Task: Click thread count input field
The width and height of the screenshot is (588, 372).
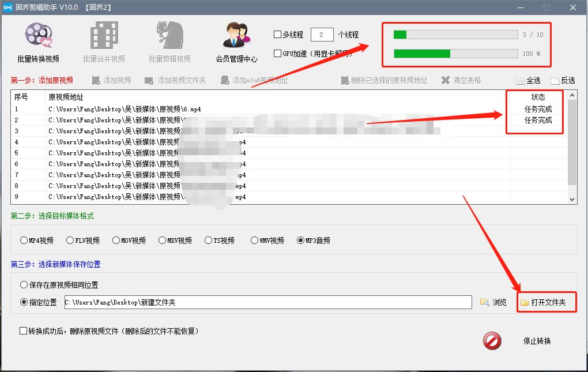Action: [322, 35]
